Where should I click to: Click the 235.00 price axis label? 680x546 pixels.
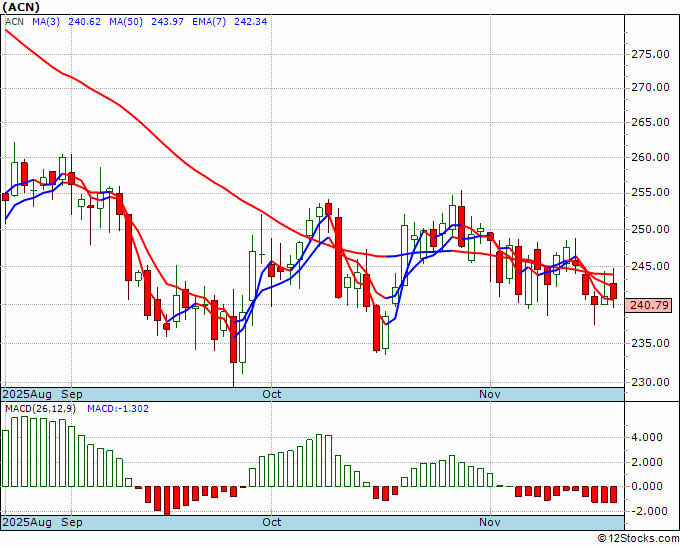pos(649,343)
